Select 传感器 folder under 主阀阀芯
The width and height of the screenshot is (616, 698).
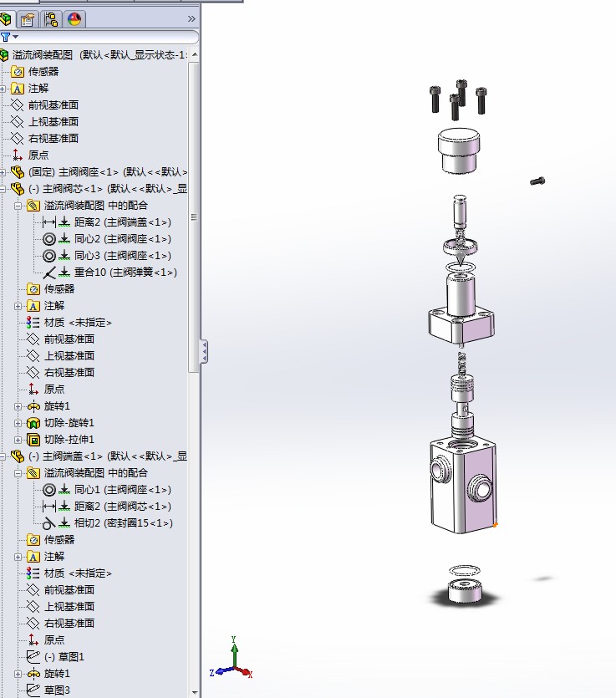[50, 289]
